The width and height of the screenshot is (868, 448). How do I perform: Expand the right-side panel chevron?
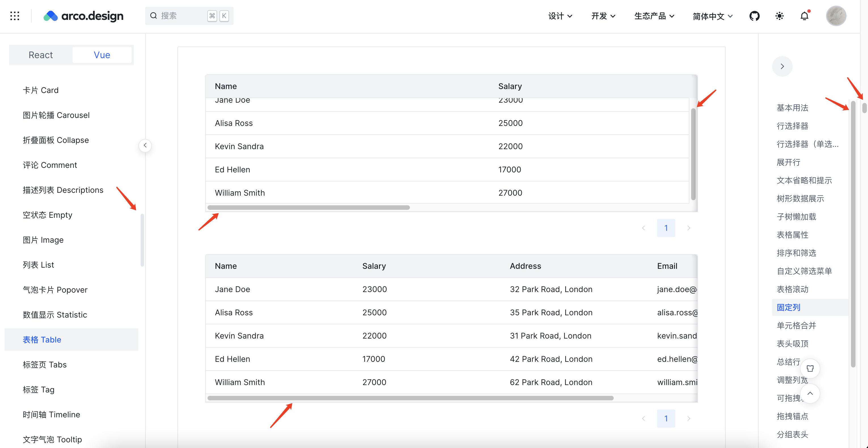782,66
